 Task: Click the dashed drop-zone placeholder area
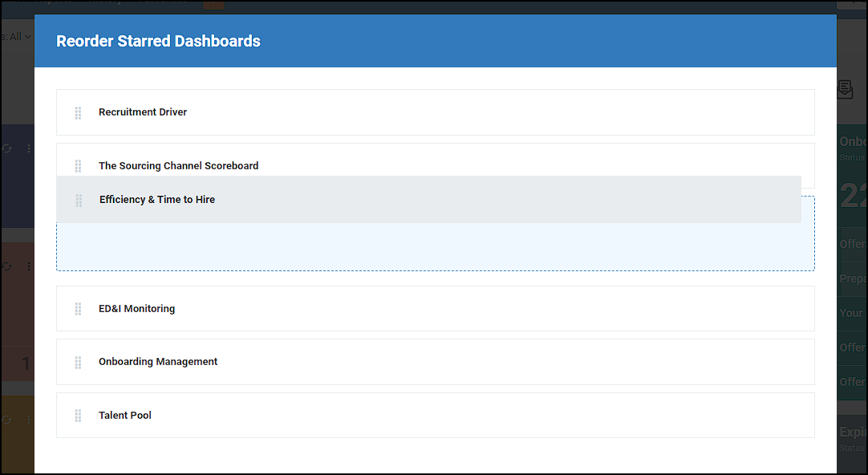435,245
